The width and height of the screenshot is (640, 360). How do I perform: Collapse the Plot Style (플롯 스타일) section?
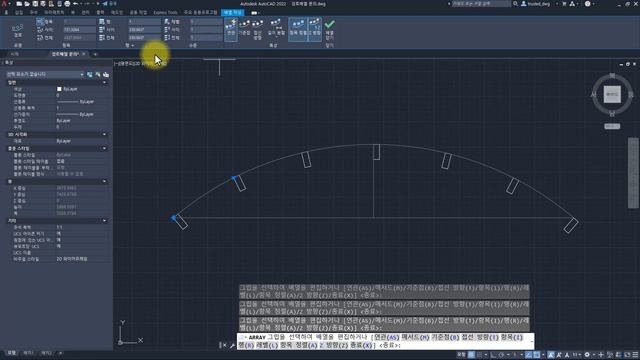tap(104, 149)
